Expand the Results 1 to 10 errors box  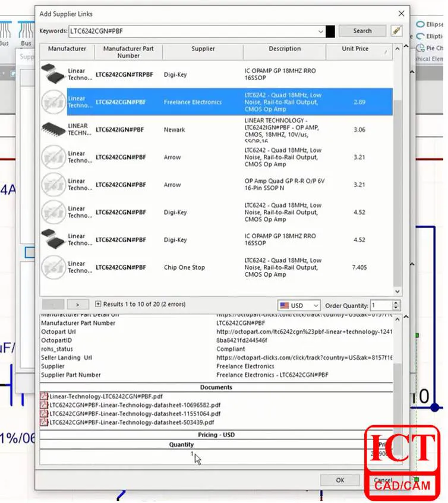point(98,304)
